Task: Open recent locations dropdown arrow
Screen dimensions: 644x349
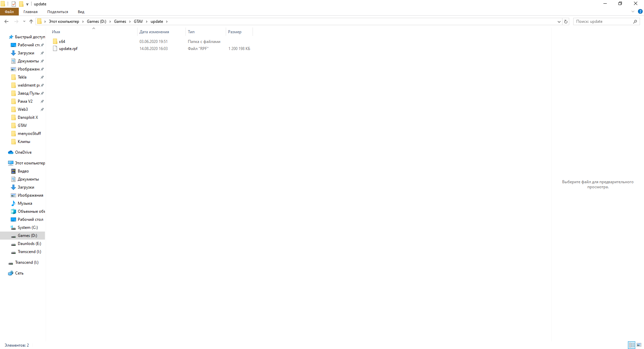Action: tap(24, 21)
